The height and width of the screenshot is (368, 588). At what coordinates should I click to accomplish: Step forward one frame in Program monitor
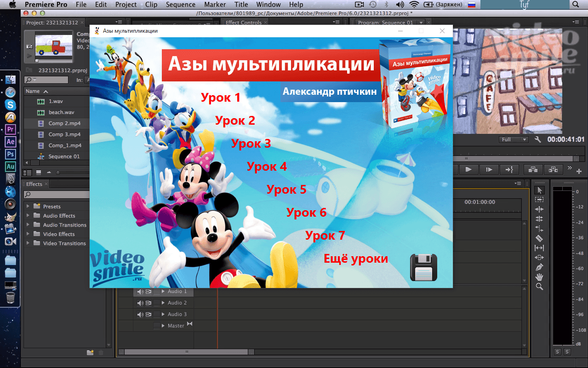[489, 169]
